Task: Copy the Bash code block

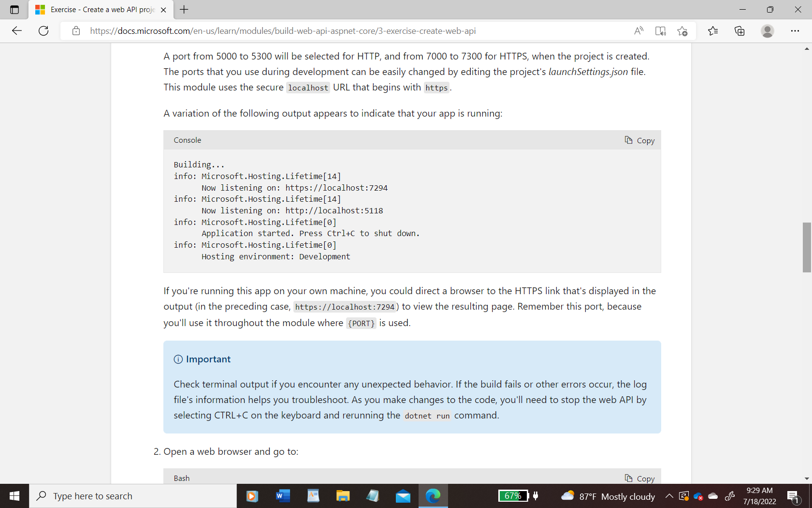Action: point(639,478)
